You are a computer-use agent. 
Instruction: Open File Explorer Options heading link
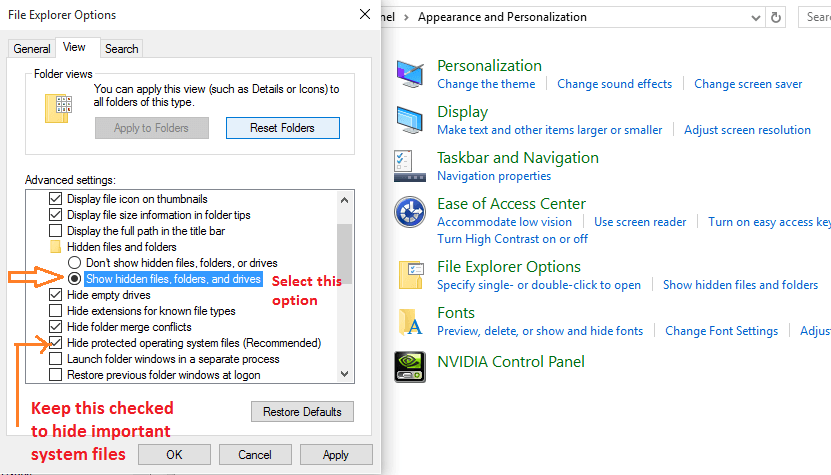point(509,267)
